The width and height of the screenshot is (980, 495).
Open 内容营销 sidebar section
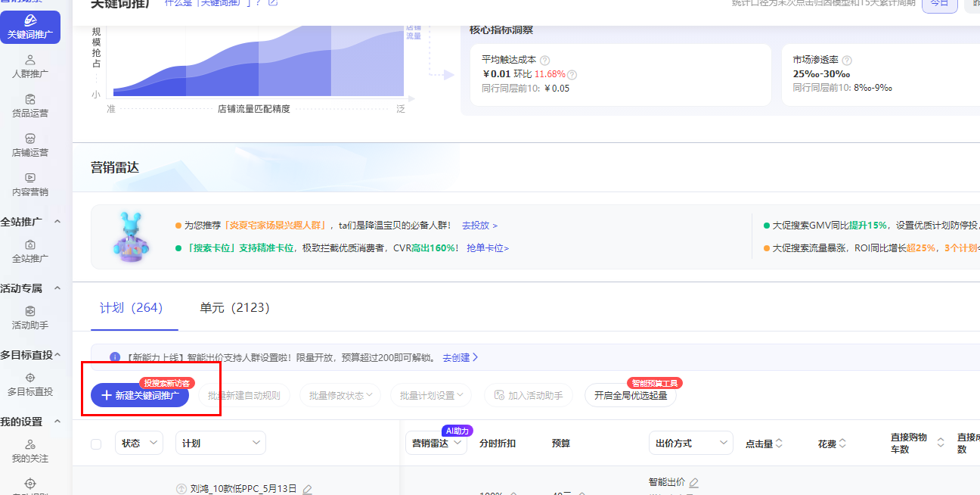coord(30,184)
